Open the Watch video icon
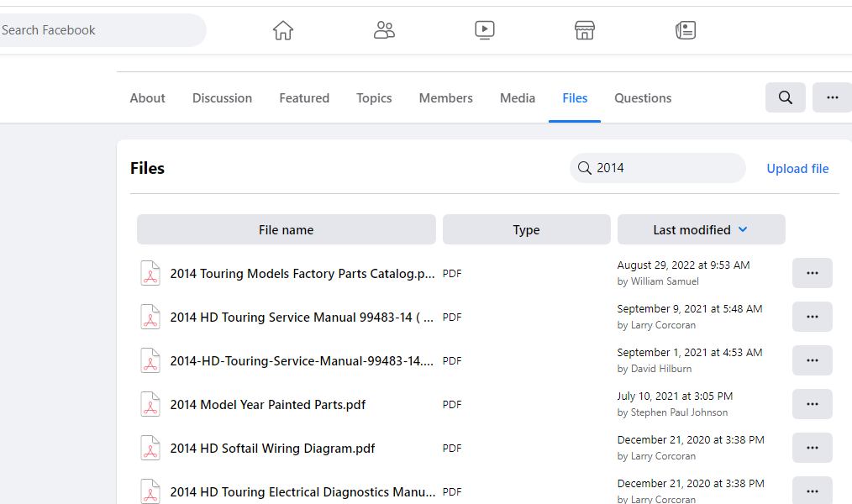This screenshot has width=852, height=504. tap(485, 30)
